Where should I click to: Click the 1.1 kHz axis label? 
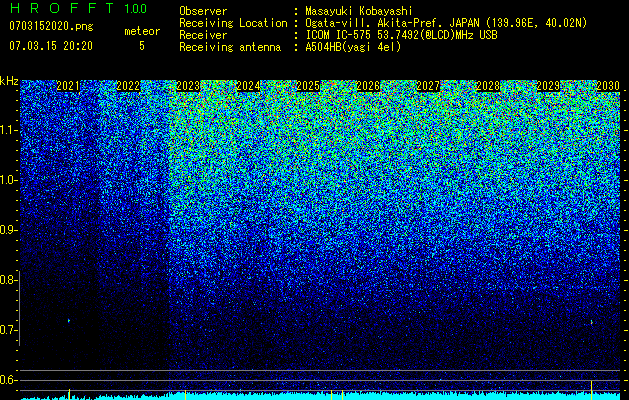pyautogui.click(x=8, y=130)
